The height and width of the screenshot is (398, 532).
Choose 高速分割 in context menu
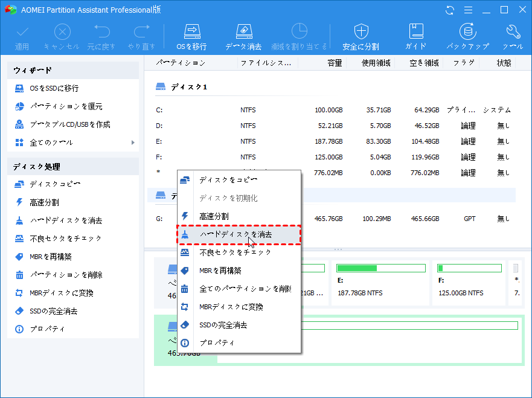tap(239, 216)
